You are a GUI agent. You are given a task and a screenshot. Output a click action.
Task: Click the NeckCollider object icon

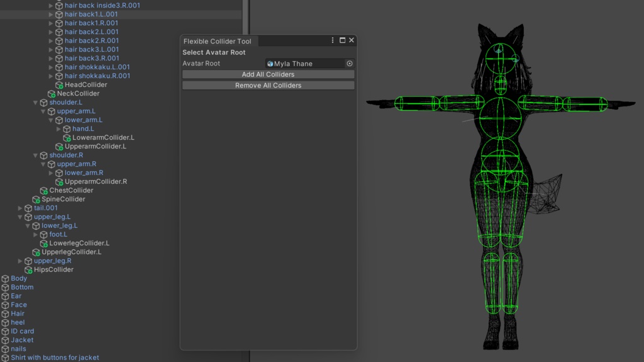[x=52, y=94]
